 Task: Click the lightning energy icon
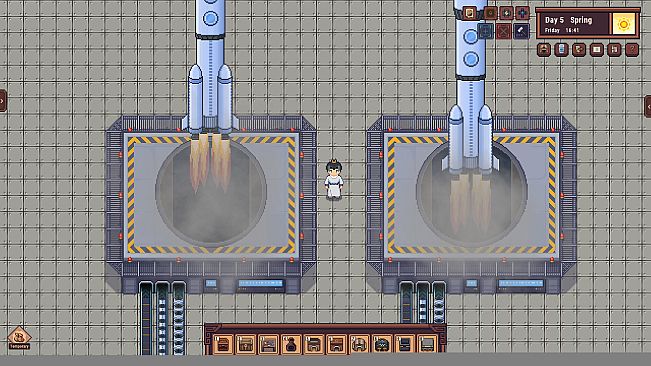(x=507, y=13)
